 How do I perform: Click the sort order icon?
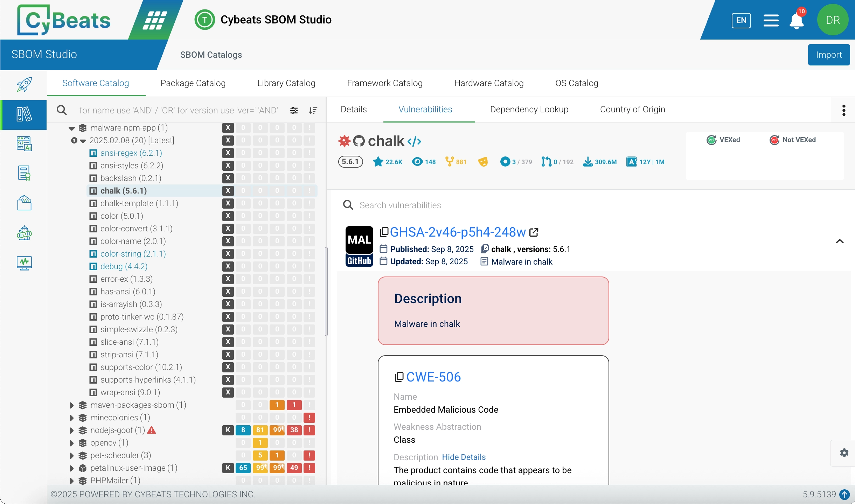[313, 111]
